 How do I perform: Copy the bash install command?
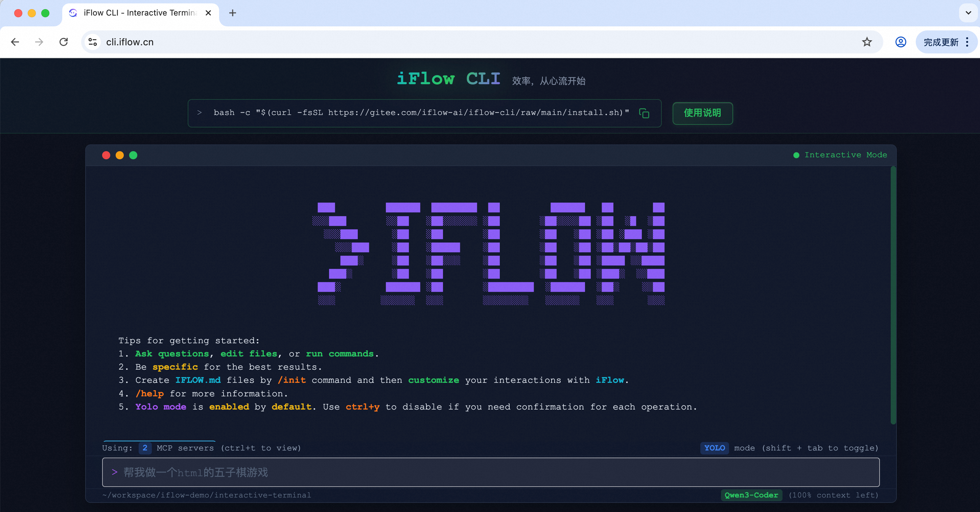click(644, 113)
